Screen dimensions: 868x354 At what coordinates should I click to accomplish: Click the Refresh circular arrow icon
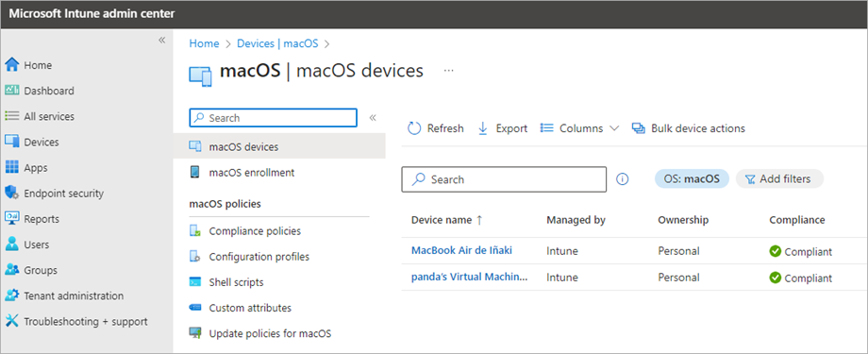pyautogui.click(x=414, y=128)
